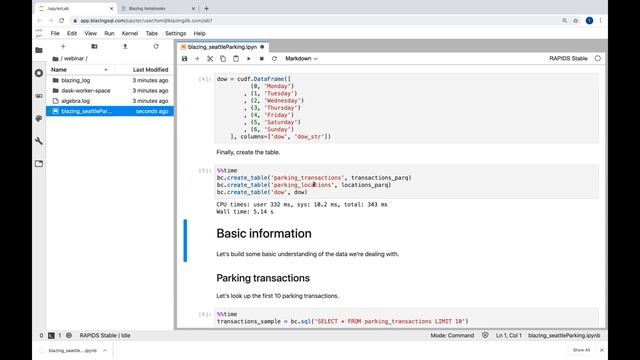Open the Tabs menu

pyautogui.click(x=151, y=33)
